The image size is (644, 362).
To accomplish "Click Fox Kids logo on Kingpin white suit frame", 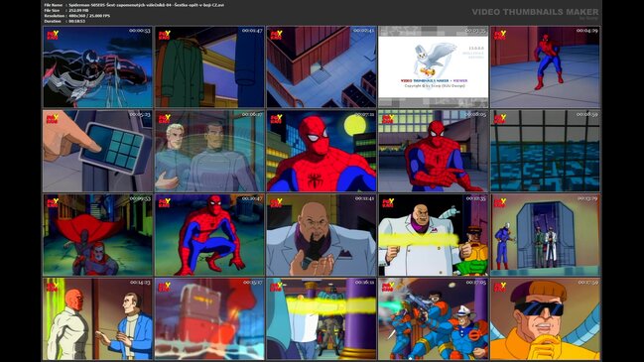I will 388,203.
